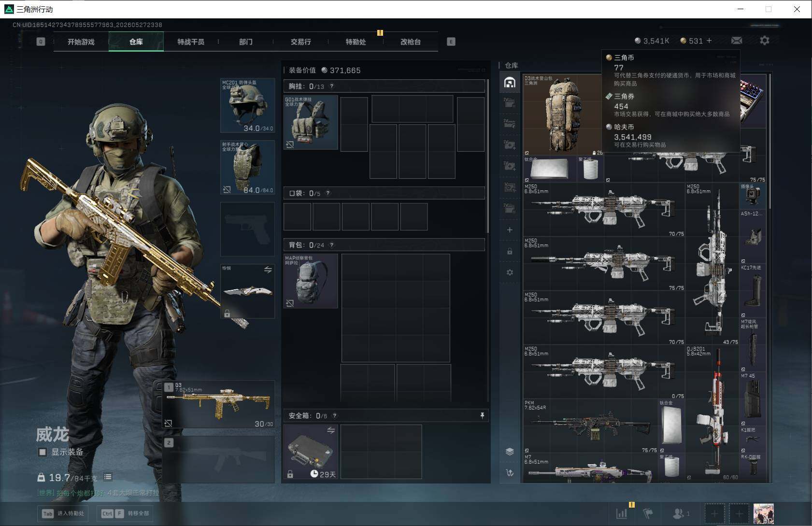Select the K1握把 grip item
812x526 pixels.
753,440
